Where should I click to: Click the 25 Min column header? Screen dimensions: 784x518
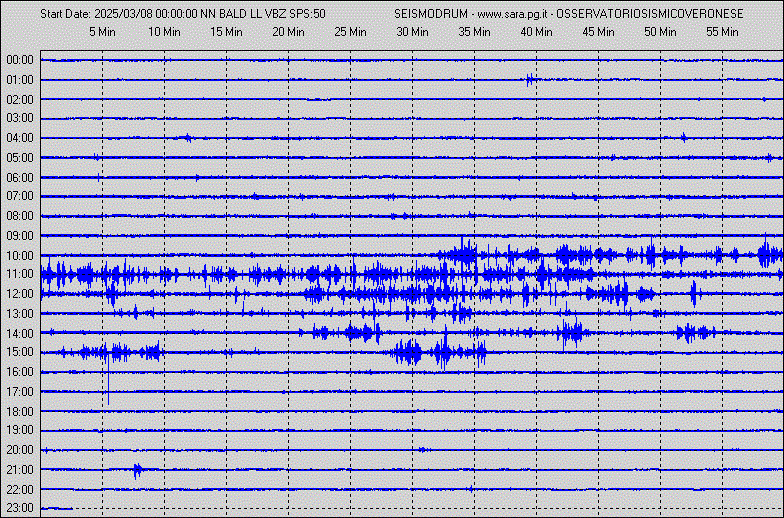(350, 32)
